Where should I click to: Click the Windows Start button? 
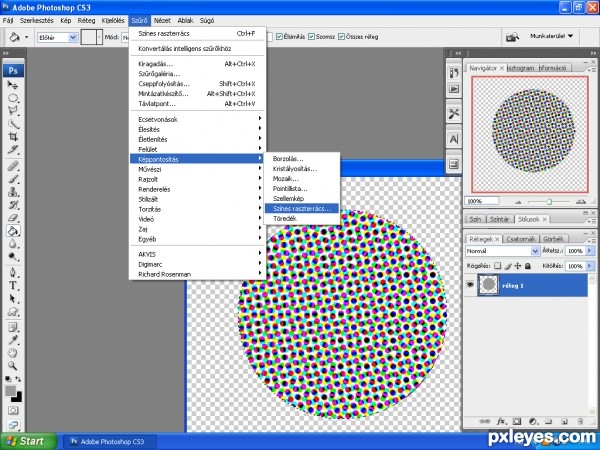pyautogui.click(x=28, y=441)
